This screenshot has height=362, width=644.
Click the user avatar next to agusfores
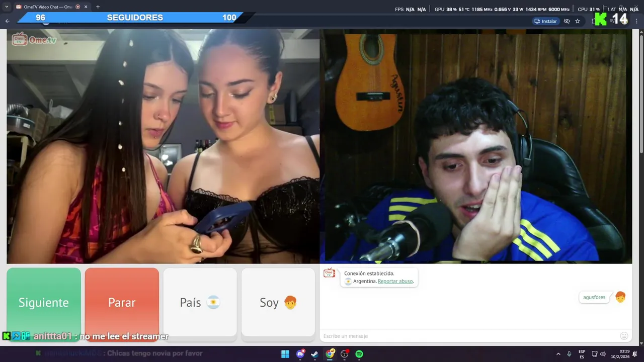620,297
